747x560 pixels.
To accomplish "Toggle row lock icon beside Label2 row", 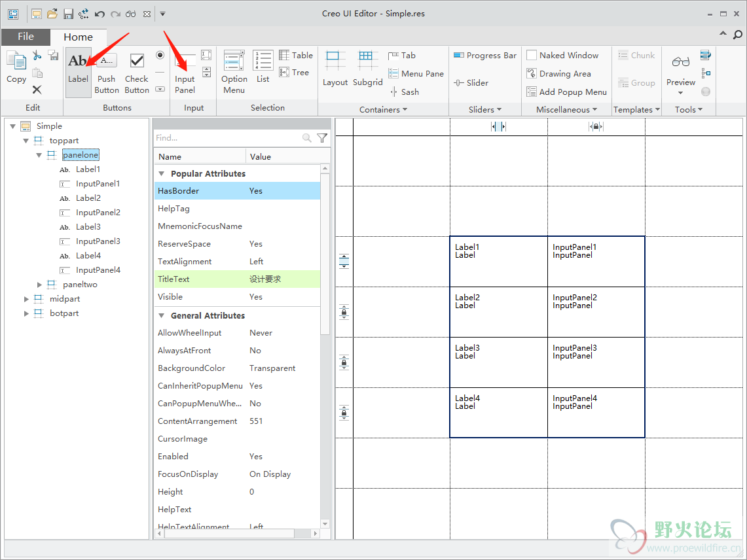I will click(x=344, y=312).
